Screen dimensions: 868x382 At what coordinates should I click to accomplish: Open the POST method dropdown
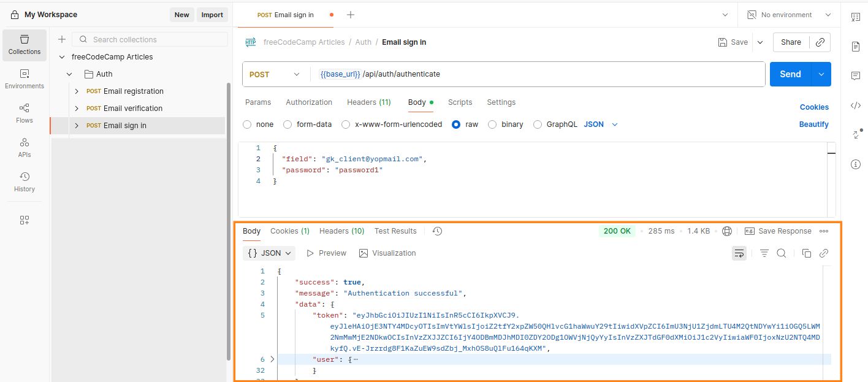275,74
